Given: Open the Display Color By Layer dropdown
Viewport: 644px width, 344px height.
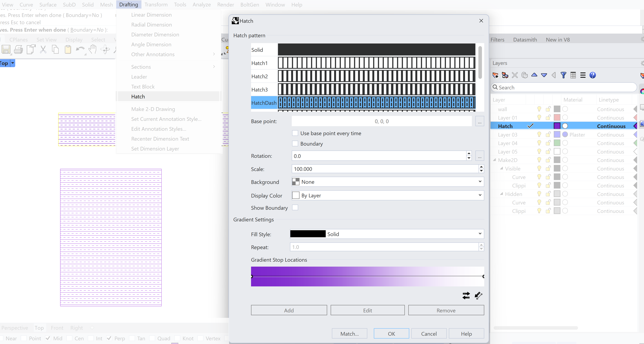Looking at the screenshot, I should pyautogui.click(x=387, y=195).
